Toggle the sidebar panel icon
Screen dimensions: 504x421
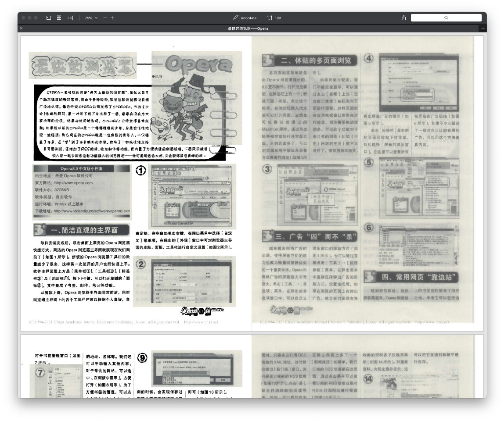point(49,18)
